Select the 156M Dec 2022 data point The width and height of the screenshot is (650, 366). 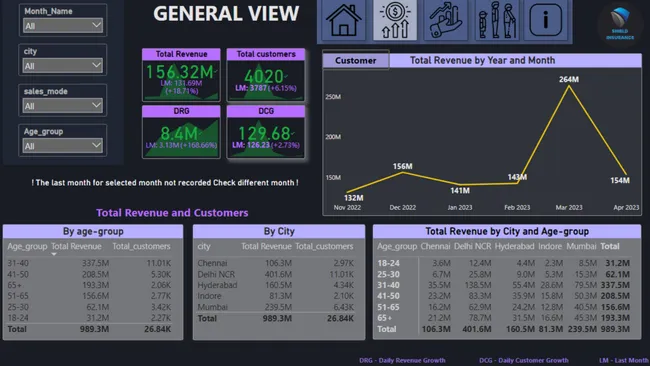[403, 172]
